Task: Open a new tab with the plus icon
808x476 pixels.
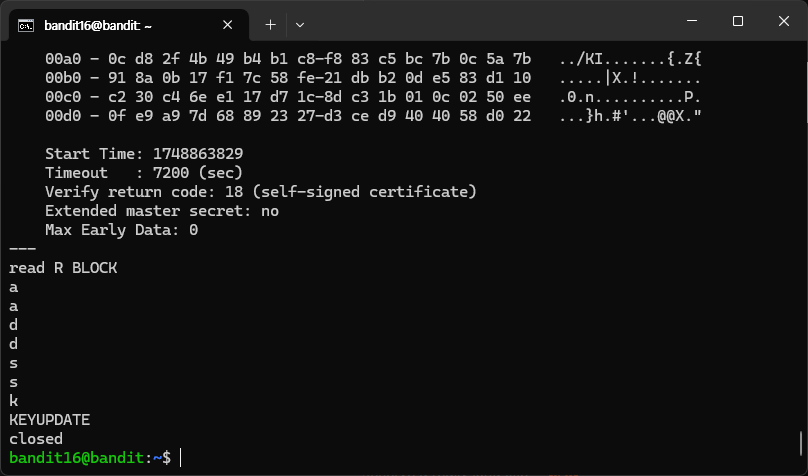Action: (271, 25)
